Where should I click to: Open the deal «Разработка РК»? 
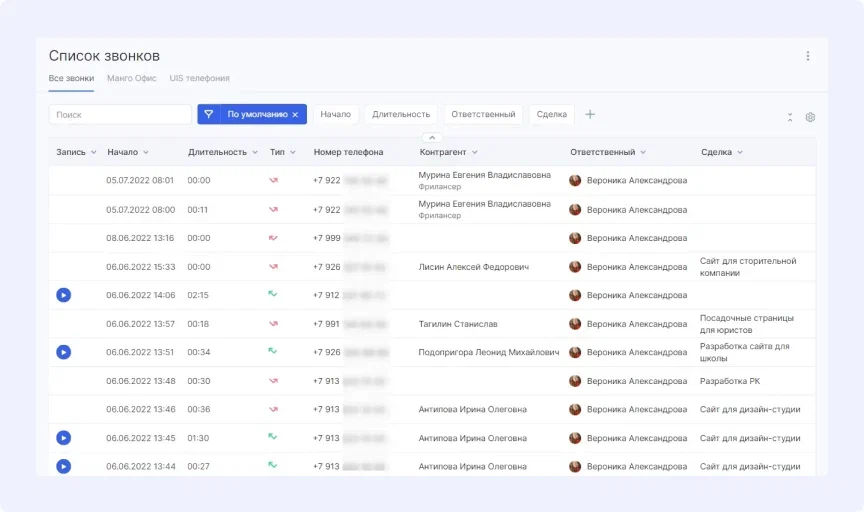(730, 381)
